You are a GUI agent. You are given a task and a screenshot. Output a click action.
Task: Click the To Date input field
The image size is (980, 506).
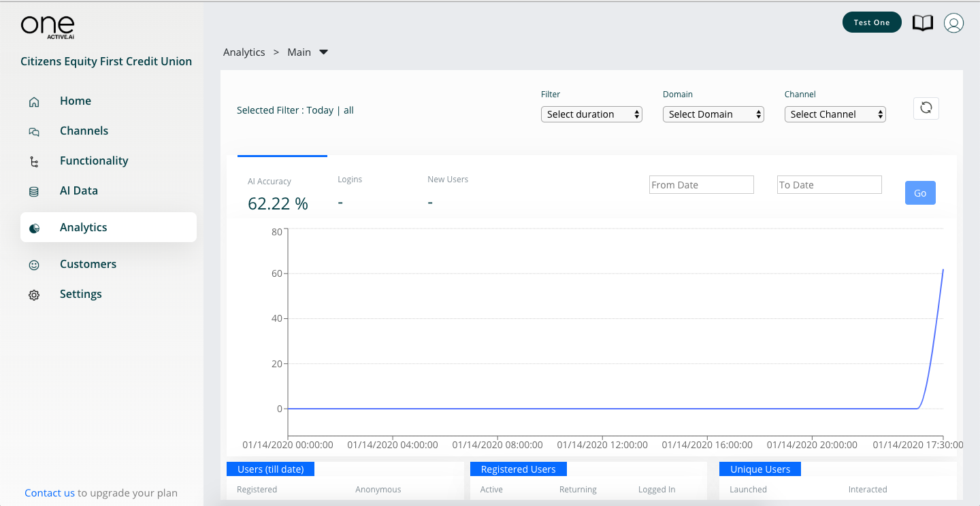tap(830, 184)
